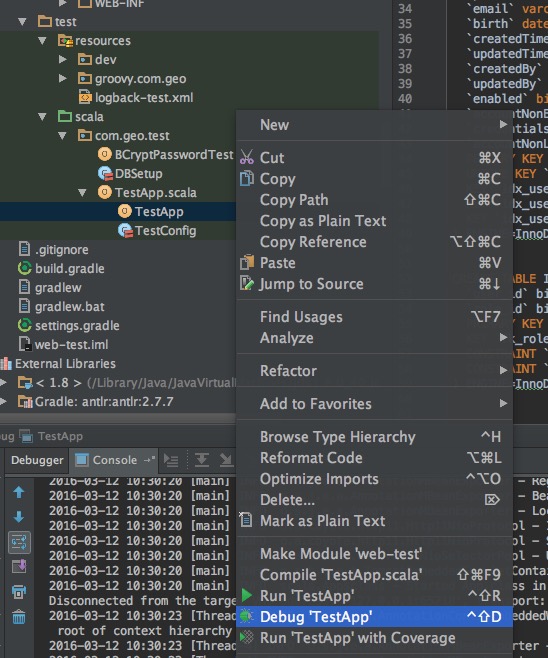
Task: Select web-test.iml file
Action: click(x=71, y=345)
